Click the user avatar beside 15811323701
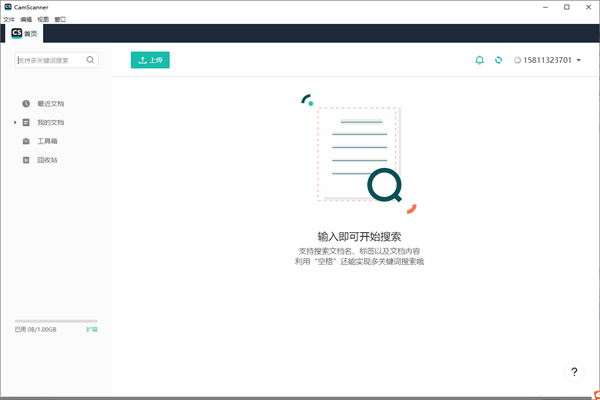 [517, 60]
